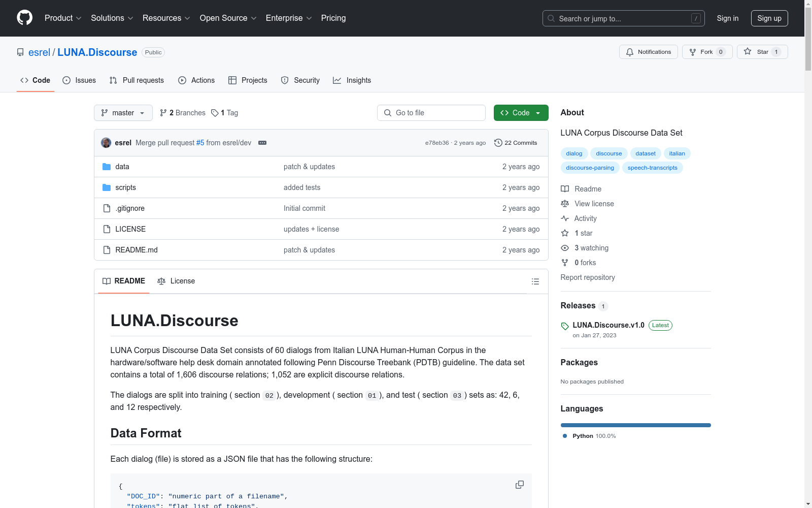
Task: Click the 'added tests' commit message
Action: pyautogui.click(x=302, y=187)
